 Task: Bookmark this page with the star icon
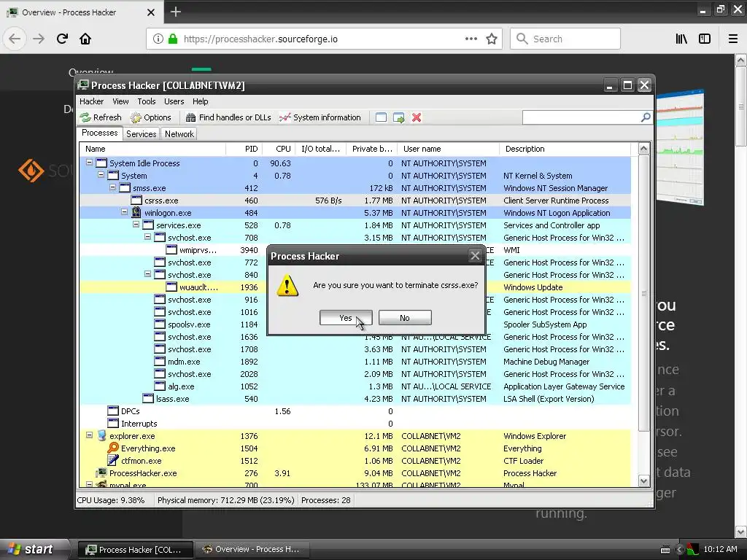(491, 39)
